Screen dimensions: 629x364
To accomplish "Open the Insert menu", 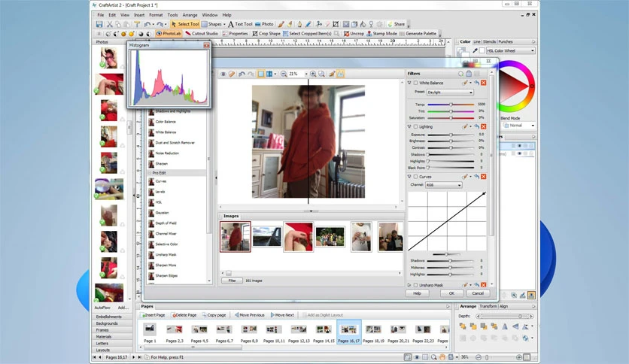I will pos(139,15).
